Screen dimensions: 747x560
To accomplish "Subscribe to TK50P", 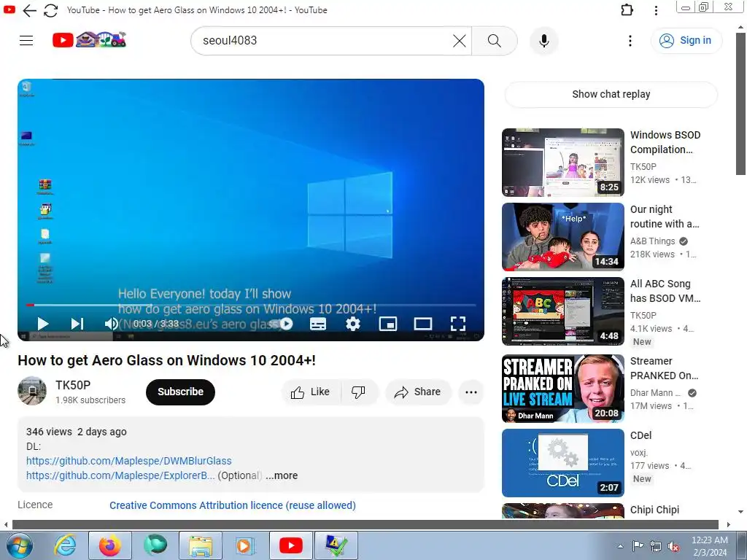I will pyautogui.click(x=181, y=392).
